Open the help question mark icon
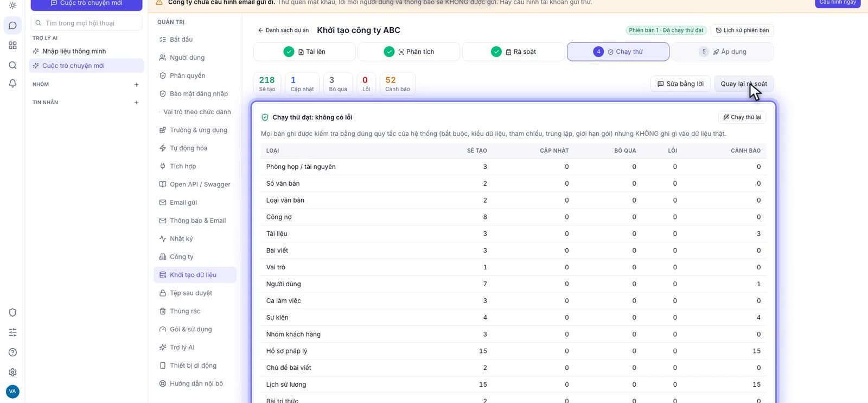868x403 pixels. (x=12, y=352)
